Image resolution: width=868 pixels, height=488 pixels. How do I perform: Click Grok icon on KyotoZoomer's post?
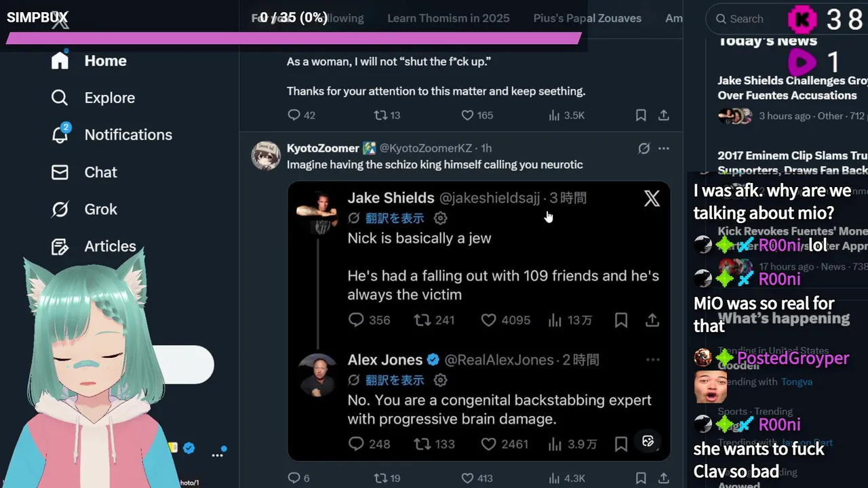coord(644,148)
